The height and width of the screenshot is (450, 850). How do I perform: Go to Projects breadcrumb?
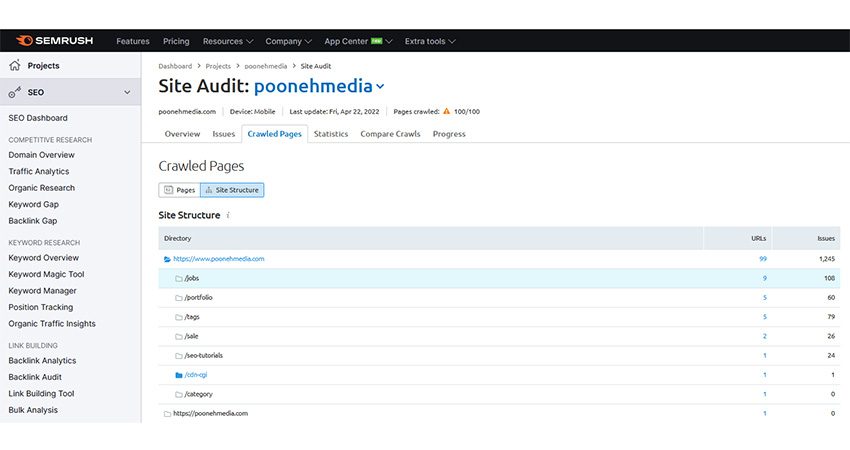coord(218,66)
